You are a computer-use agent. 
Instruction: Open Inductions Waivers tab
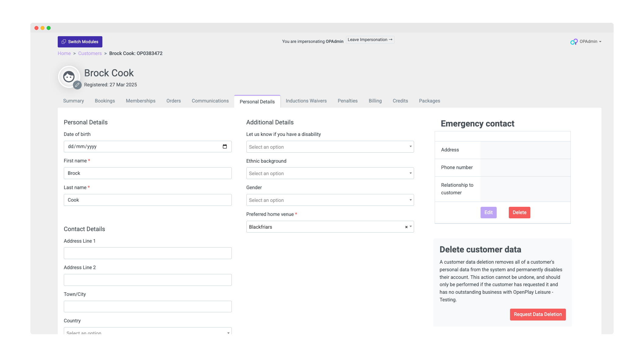[x=306, y=101]
